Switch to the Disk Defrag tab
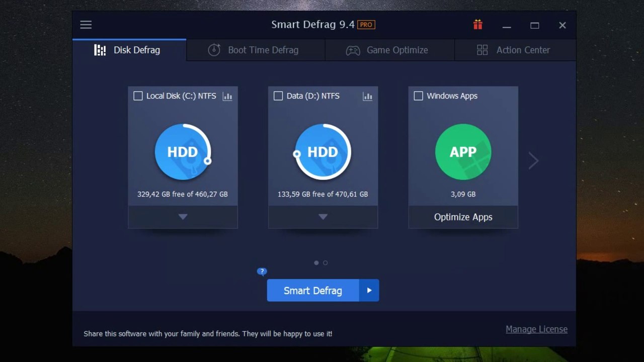 (129, 50)
